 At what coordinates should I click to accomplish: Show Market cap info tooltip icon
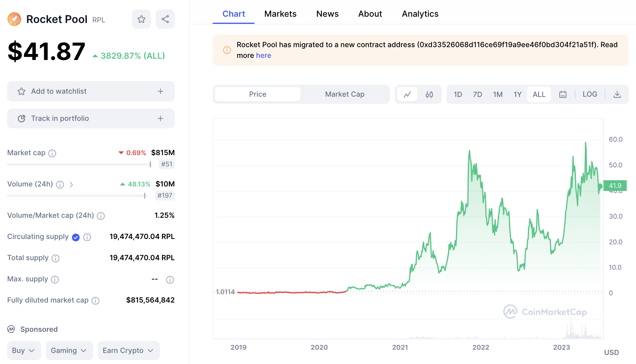click(52, 153)
